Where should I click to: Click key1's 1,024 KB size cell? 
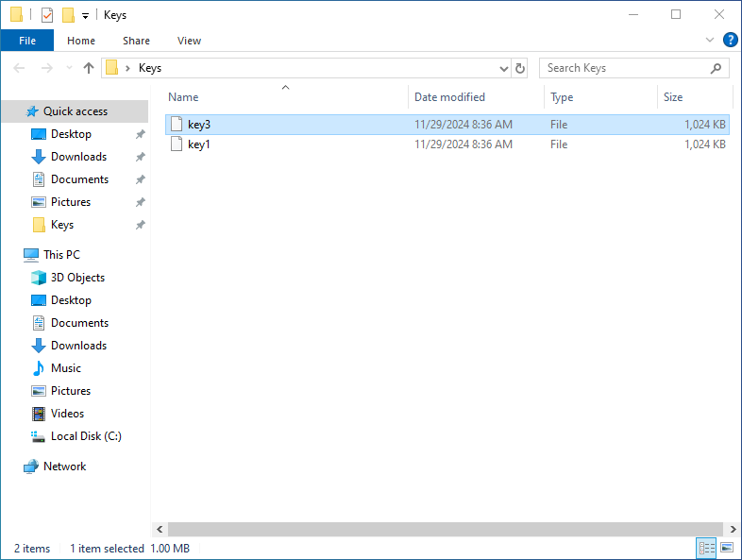704,144
